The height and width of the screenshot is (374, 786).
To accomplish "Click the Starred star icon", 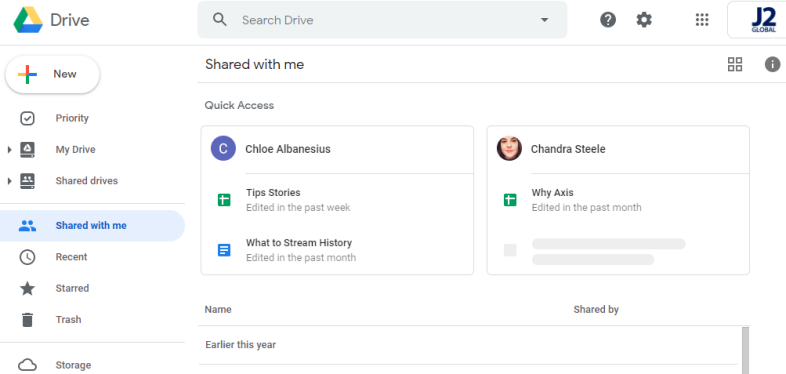I will (x=27, y=288).
